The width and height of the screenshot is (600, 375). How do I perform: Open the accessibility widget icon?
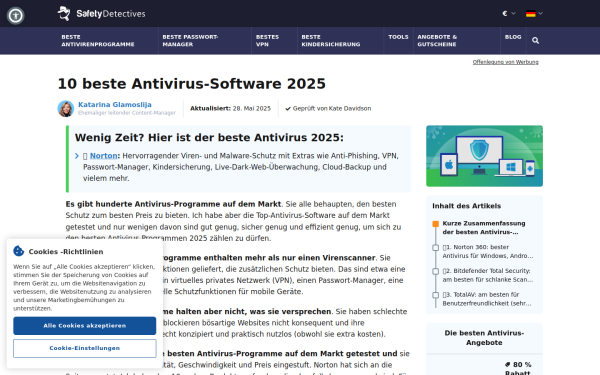click(16, 16)
